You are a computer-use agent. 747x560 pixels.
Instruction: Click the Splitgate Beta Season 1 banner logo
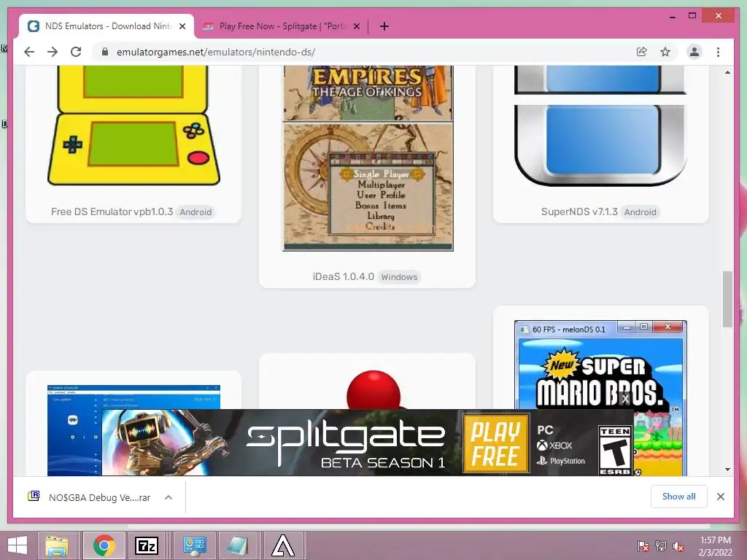[x=346, y=443]
